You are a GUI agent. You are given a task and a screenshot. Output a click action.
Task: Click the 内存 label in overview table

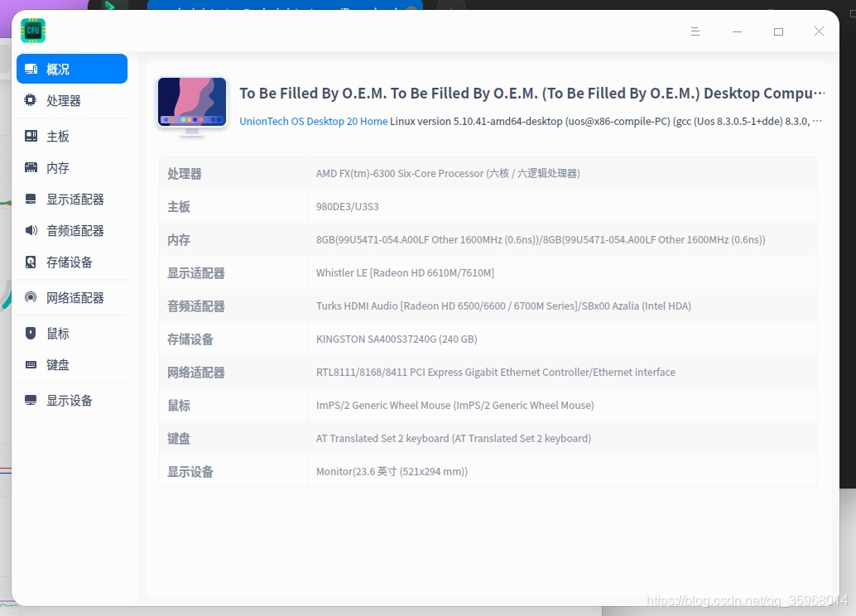pyautogui.click(x=179, y=240)
